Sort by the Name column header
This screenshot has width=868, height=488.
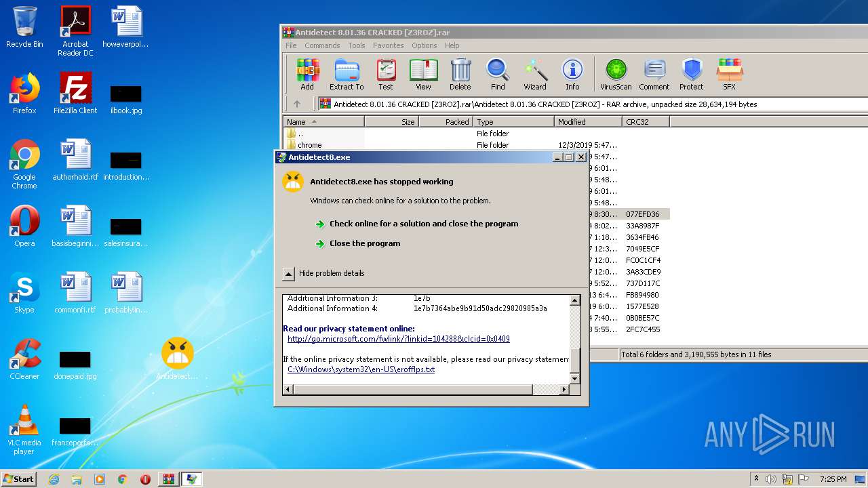pyautogui.click(x=323, y=122)
